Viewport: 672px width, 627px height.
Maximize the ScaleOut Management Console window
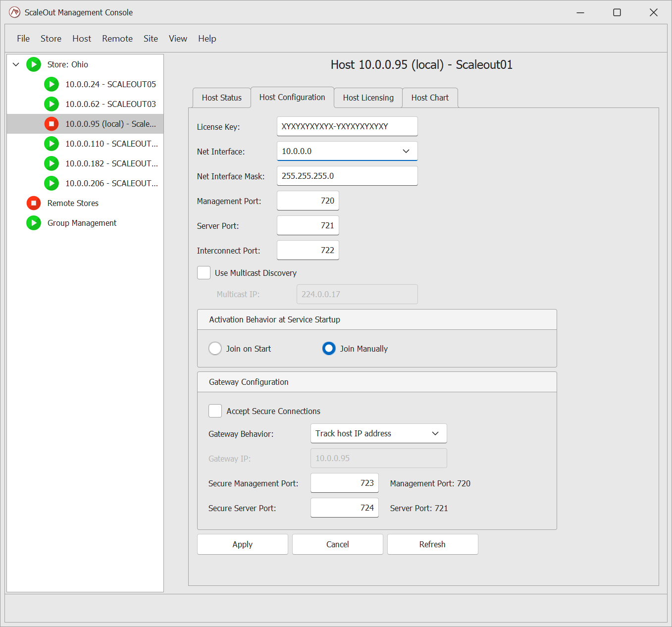[617, 12]
